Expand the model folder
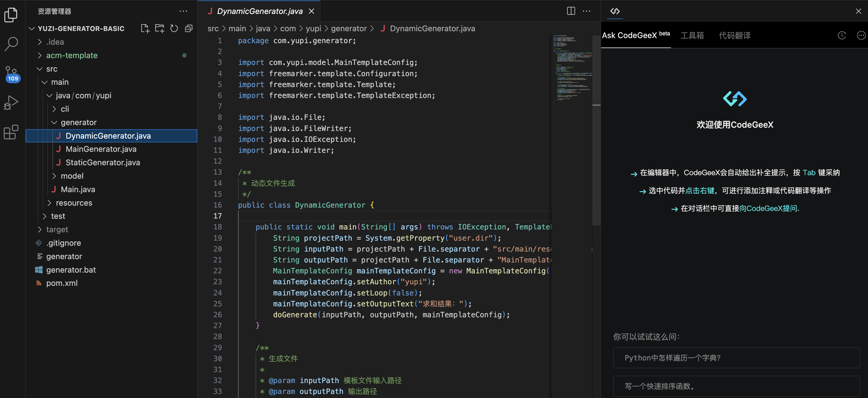Image resolution: width=868 pixels, height=398 pixels. pyautogui.click(x=72, y=176)
